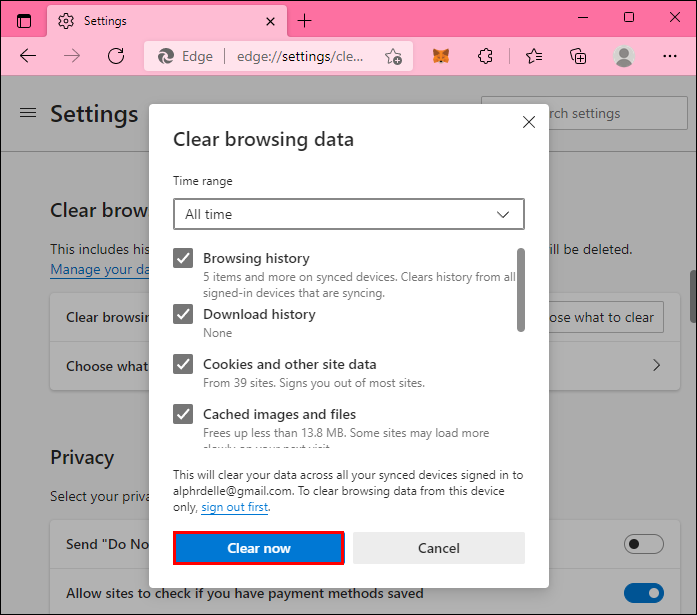Open the Settings hamburger menu
This screenshot has width=697, height=615.
coord(28,113)
